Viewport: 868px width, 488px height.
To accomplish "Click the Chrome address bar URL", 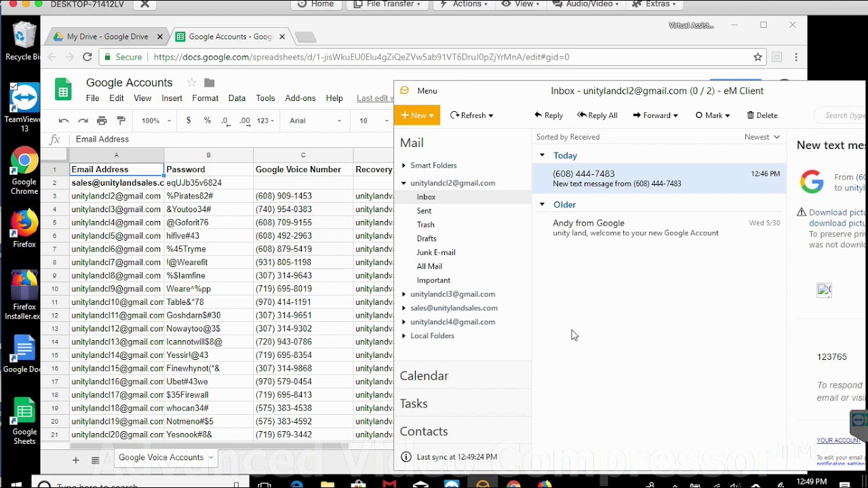I will 361,57.
